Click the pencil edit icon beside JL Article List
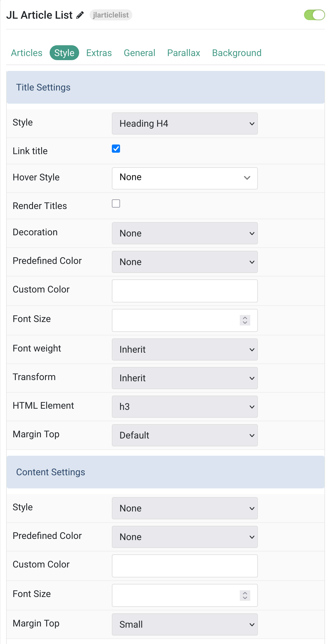The image size is (330, 644). point(80,15)
